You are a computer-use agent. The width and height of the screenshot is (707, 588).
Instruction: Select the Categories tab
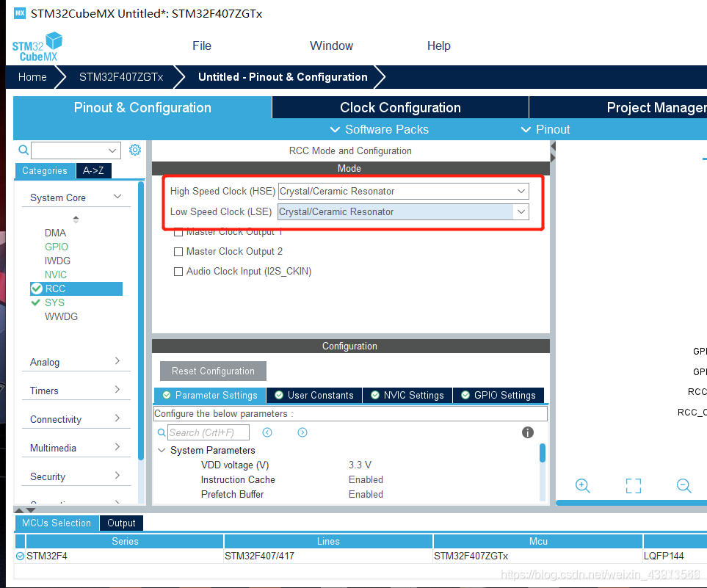[45, 170]
